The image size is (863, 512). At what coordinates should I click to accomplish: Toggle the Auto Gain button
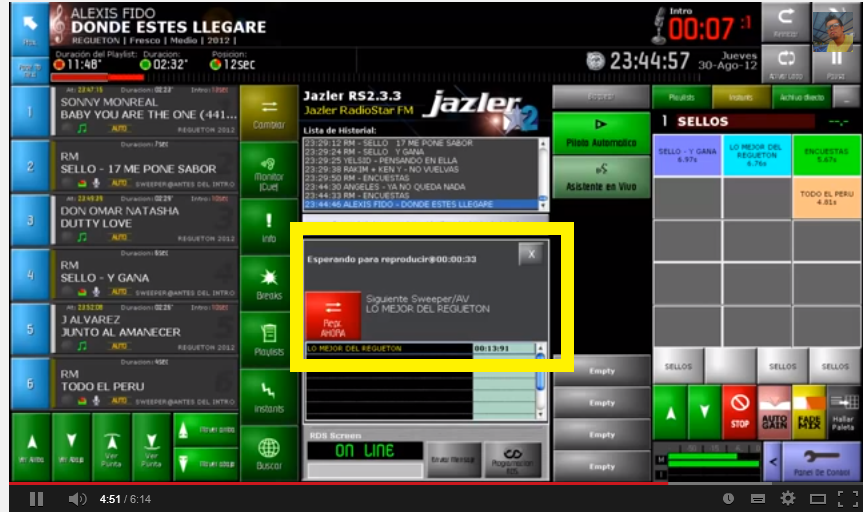[774, 412]
